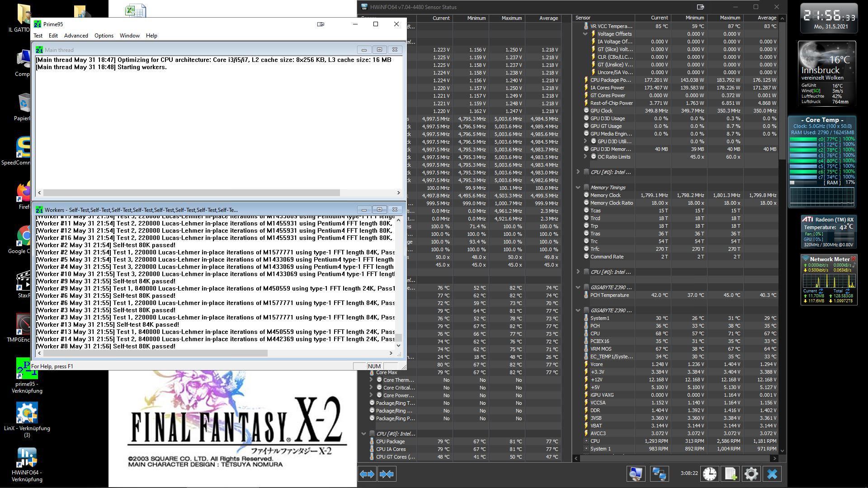Expand OC Ratio Limits row
The width and height of the screenshot is (868, 488).
point(585,157)
